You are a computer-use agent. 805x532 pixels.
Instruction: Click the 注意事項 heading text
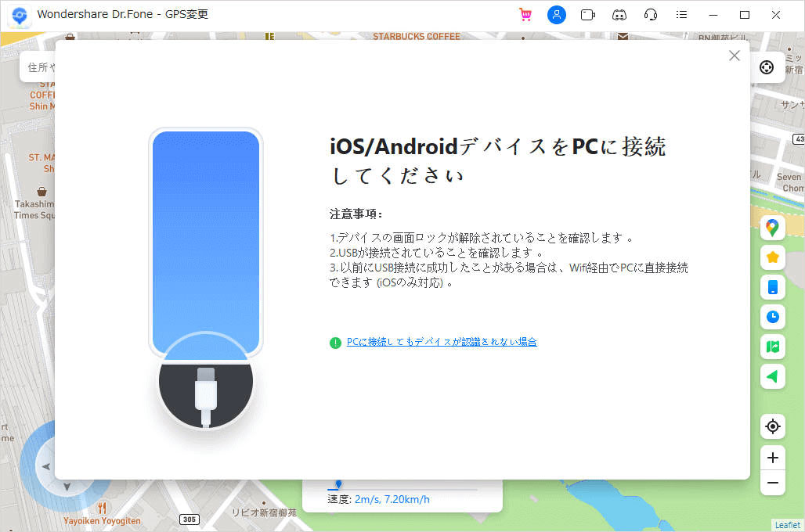(356, 214)
